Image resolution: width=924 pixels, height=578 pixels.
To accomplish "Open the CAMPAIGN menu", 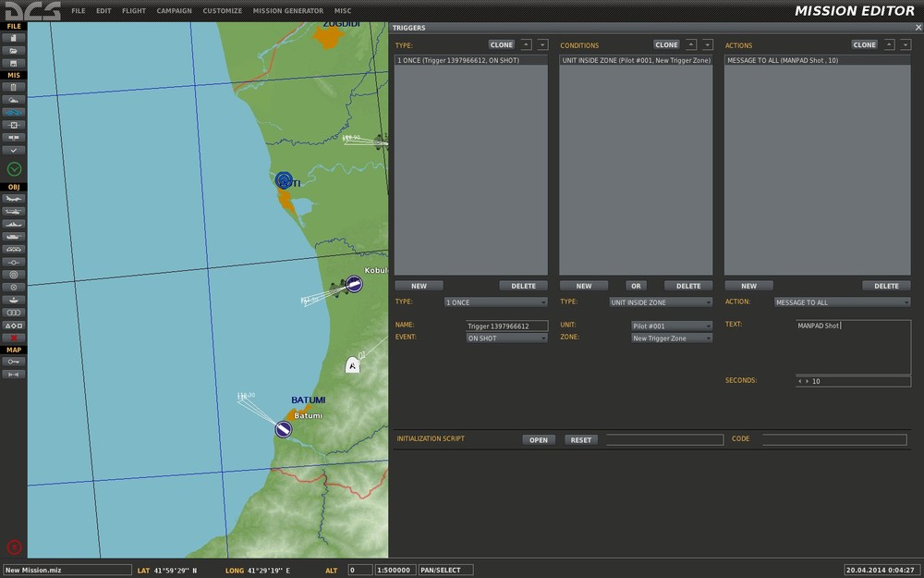I will point(174,11).
